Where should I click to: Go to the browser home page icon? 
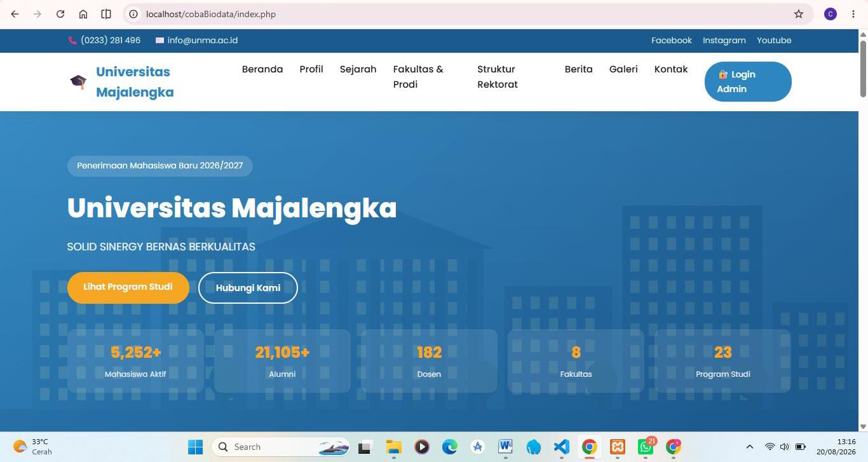pyautogui.click(x=83, y=14)
